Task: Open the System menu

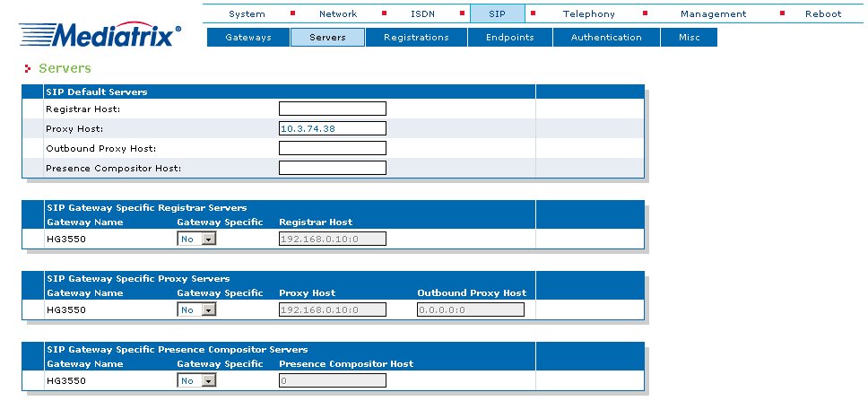Action: click(247, 13)
